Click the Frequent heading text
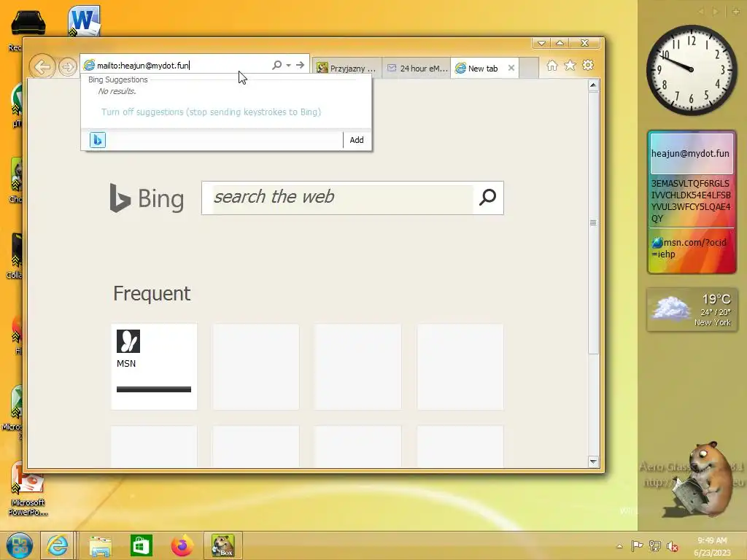Image resolution: width=747 pixels, height=560 pixels. 152,293
